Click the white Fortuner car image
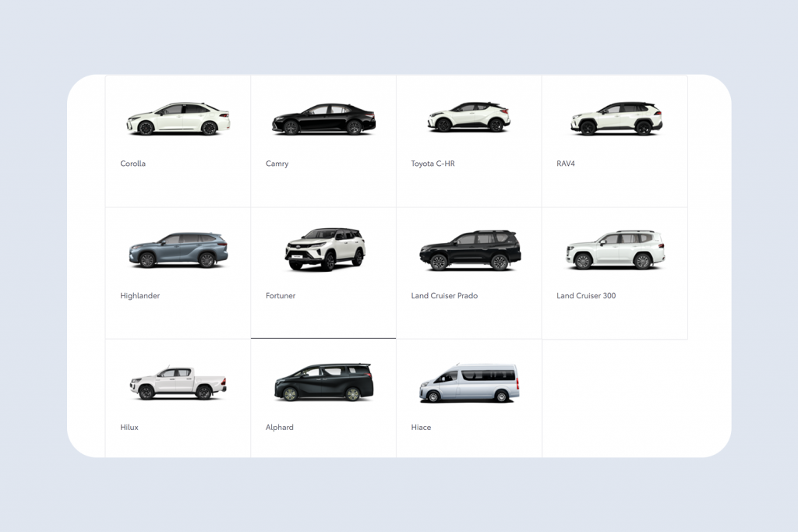The image size is (798, 532). (325, 249)
